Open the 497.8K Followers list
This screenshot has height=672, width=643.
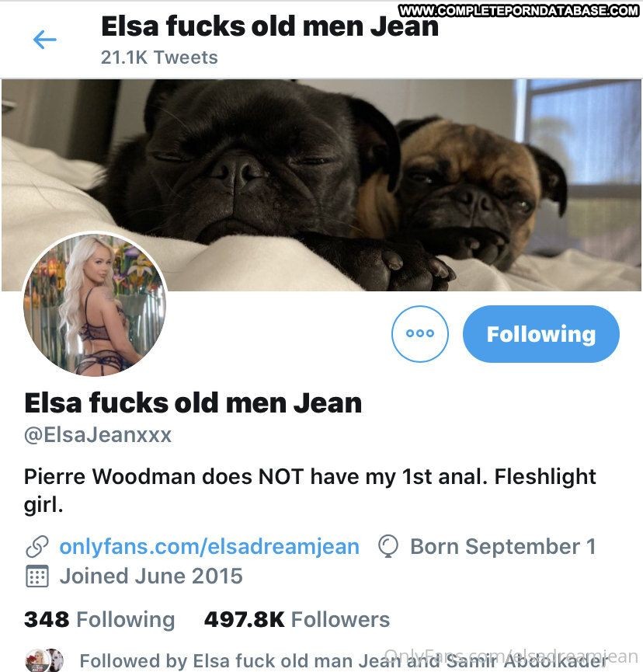[x=297, y=620]
